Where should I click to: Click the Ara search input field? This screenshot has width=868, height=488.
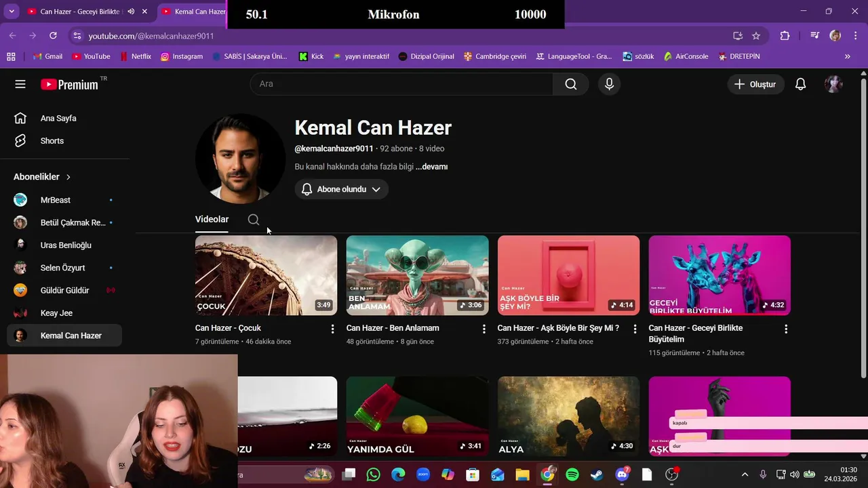401,84
